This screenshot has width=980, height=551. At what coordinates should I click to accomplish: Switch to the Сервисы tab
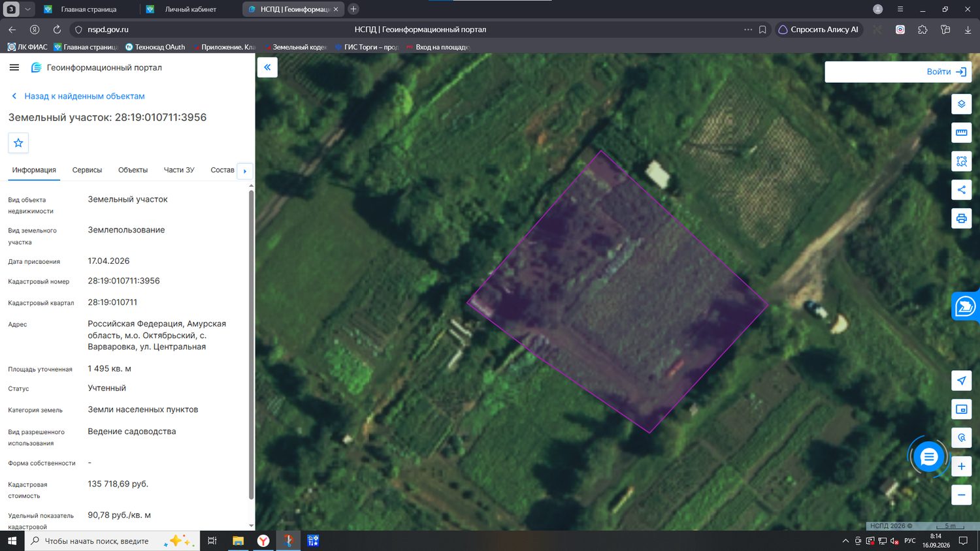[87, 170]
